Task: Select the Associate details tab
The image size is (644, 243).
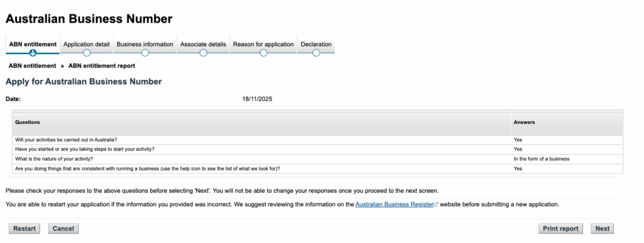Action: [x=203, y=45]
